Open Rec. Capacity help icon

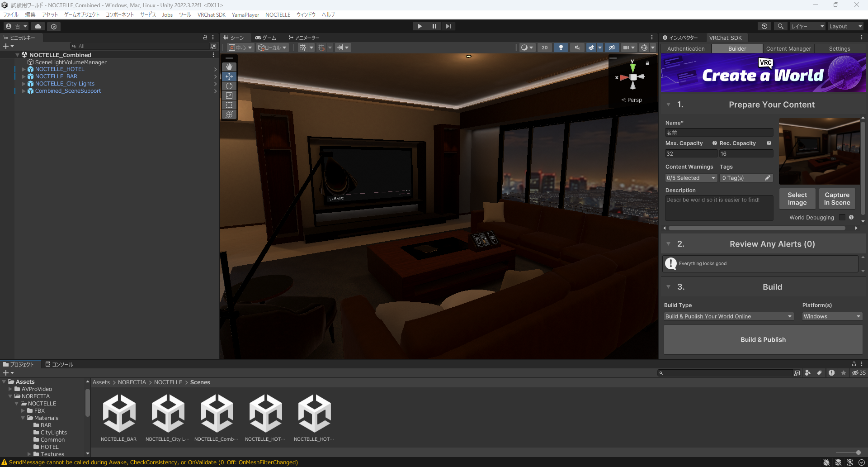(x=769, y=143)
